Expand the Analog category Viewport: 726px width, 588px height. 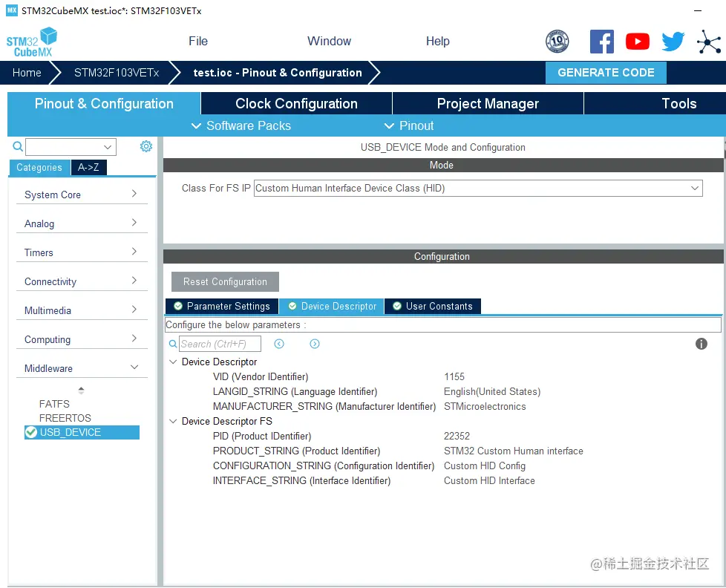(x=82, y=223)
